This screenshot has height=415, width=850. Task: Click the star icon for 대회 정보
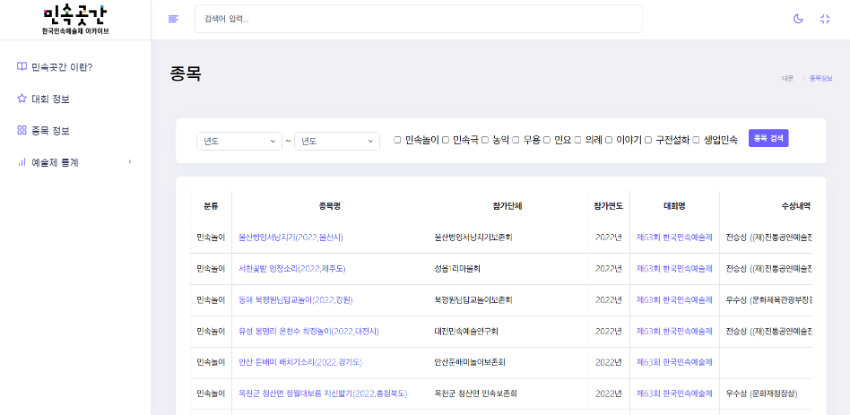click(22, 99)
